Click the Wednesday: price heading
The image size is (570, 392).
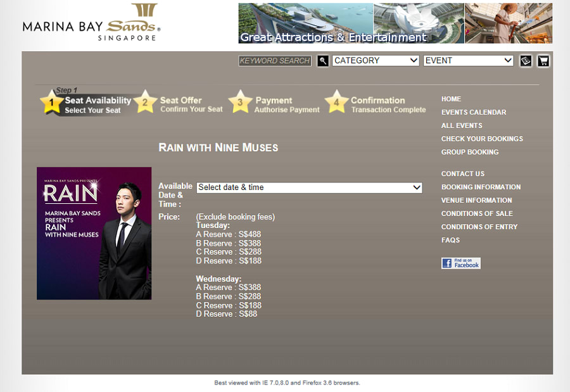pos(218,279)
